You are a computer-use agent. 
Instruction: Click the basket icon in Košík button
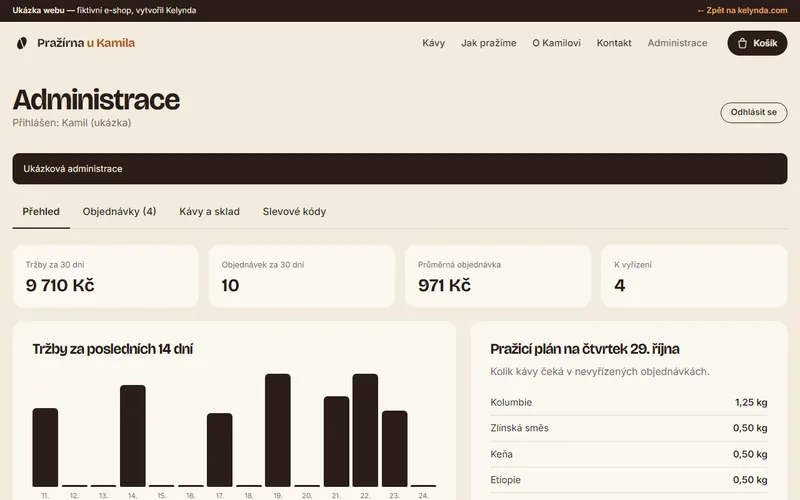click(x=742, y=43)
